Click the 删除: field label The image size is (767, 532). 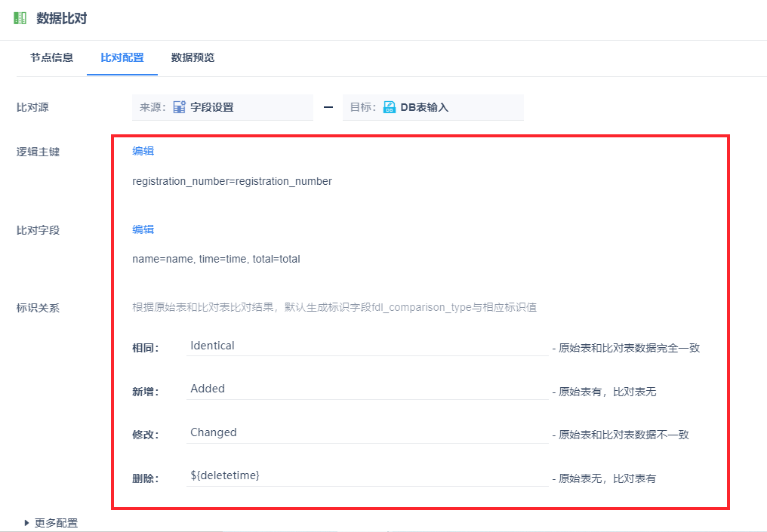(x=145, y=478)
